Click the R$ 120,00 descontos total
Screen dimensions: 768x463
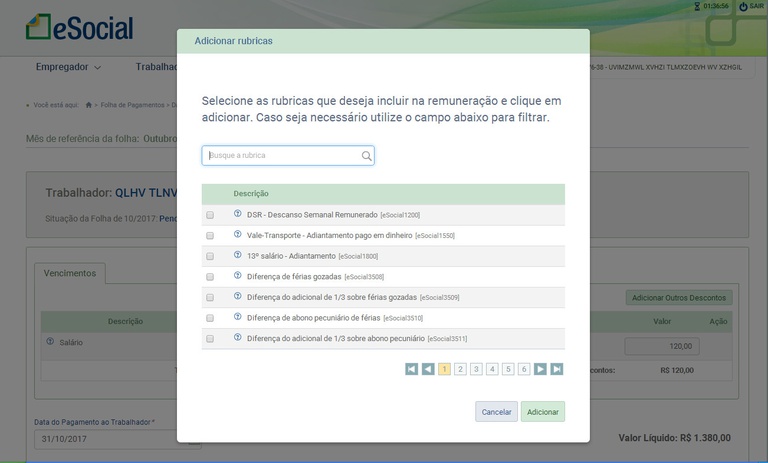(677, 370)
